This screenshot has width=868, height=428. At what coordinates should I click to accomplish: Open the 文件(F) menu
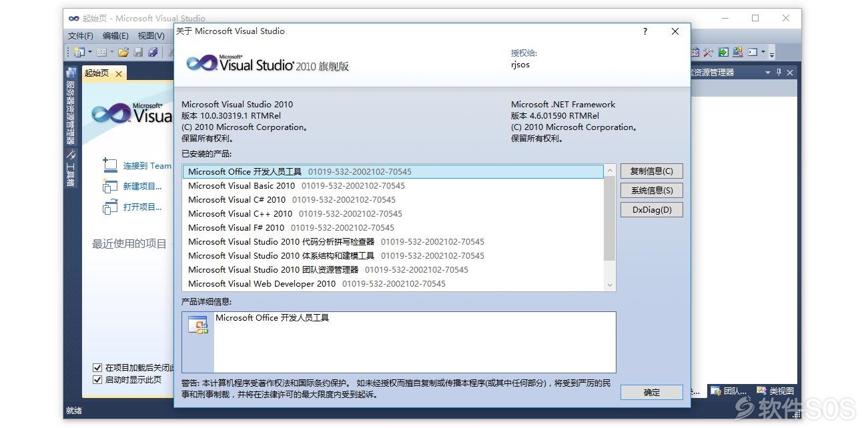[x=81, y=35]
